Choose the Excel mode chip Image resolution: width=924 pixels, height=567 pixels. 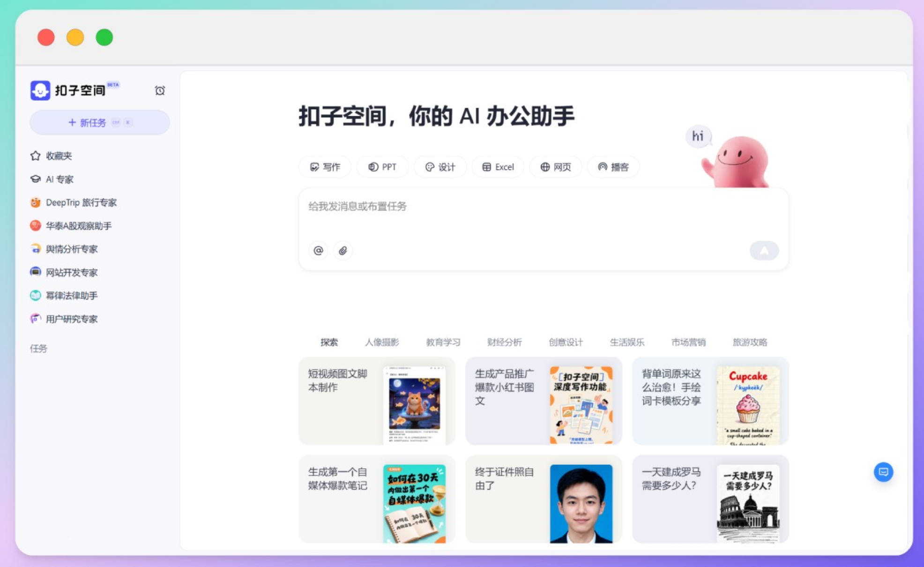[498, 167]
